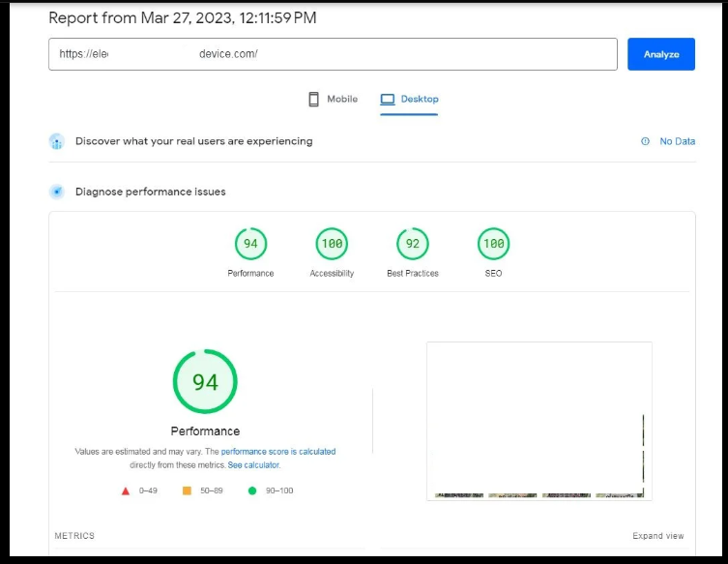The height and width of the screenshot is (564, 728).
Task: Select the 92 Best Practices score gauge
Action: pyautogui.click(x=413, y=244)
